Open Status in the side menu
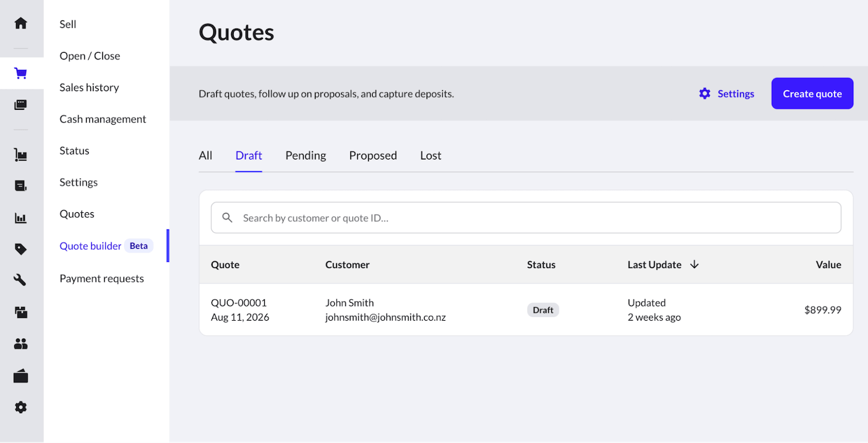 click(74, 151)
